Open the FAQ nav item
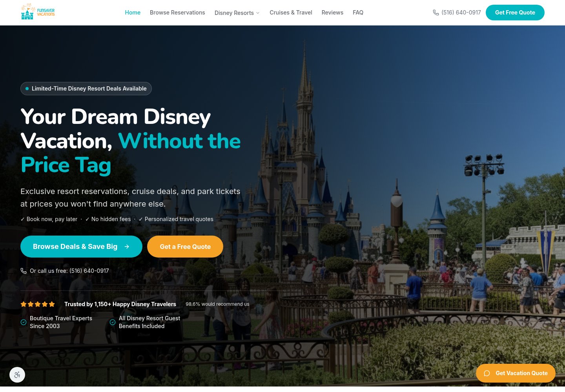The image size is (565, 392). (358, 13)
